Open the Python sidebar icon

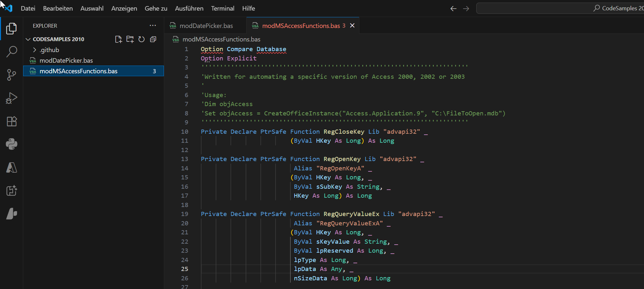[11, 144]
